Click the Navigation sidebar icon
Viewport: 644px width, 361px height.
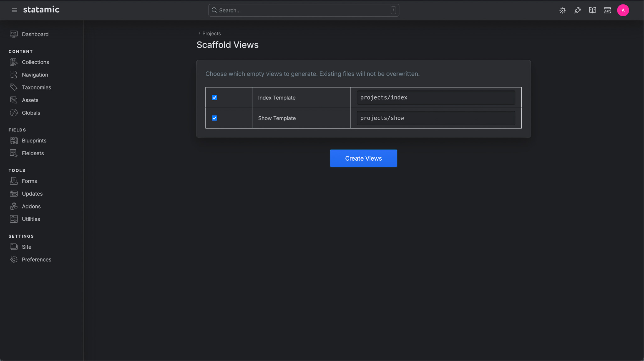pos(14,75)
